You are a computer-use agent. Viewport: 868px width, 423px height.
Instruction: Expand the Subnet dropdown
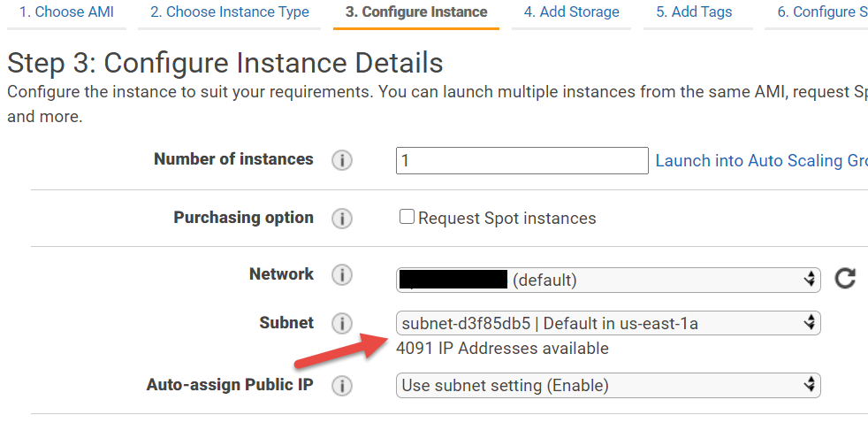tap(608, 323)
